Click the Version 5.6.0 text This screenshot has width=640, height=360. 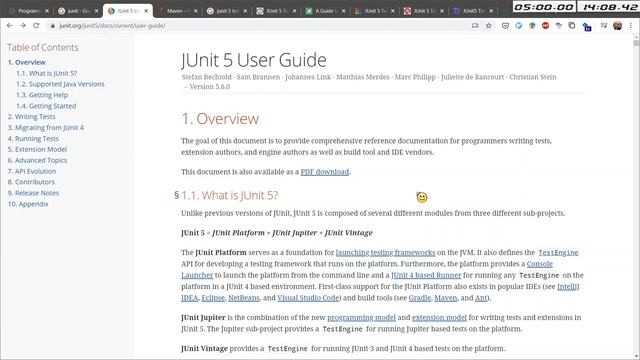(210, 87)
